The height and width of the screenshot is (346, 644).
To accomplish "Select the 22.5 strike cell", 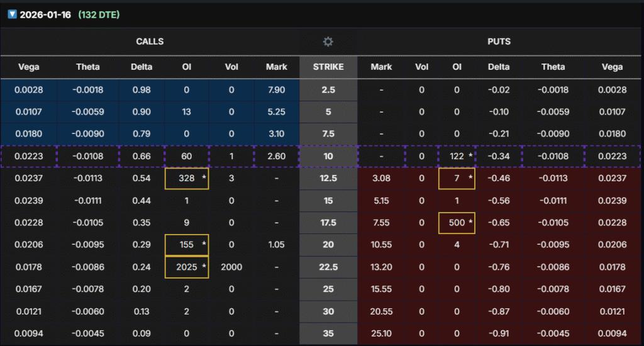I will (328, 267).
